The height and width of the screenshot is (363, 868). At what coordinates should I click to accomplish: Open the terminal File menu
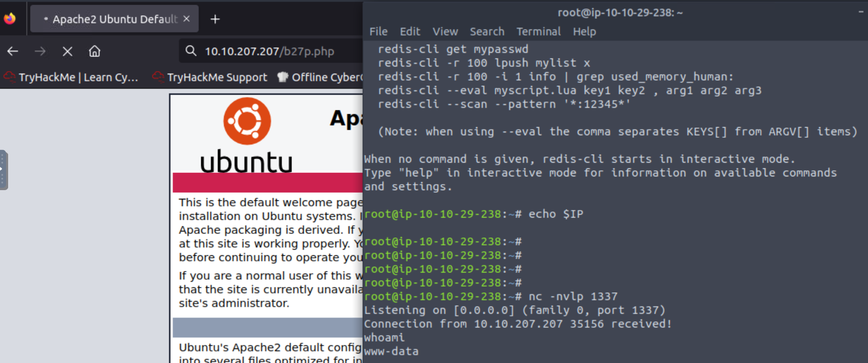coord(378,32)
